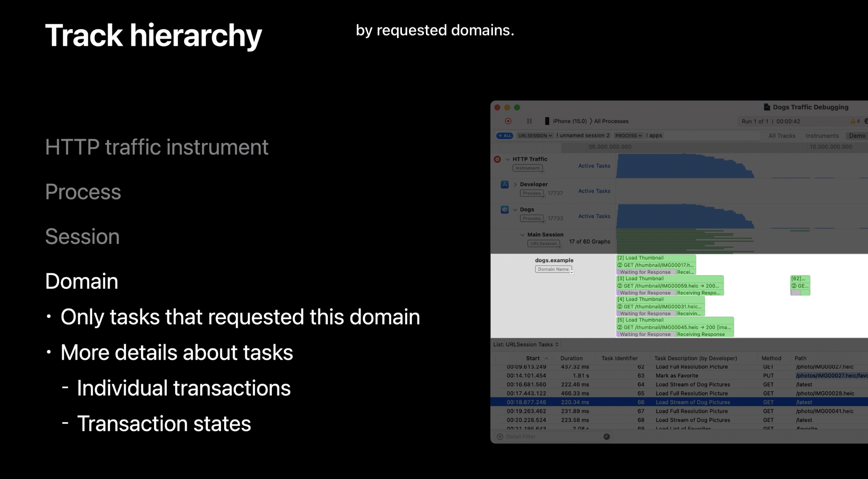Click the clock icon in Detail Filter bar
The width and height of the screenshot is (868, 479).
click(x=606, y=437)
